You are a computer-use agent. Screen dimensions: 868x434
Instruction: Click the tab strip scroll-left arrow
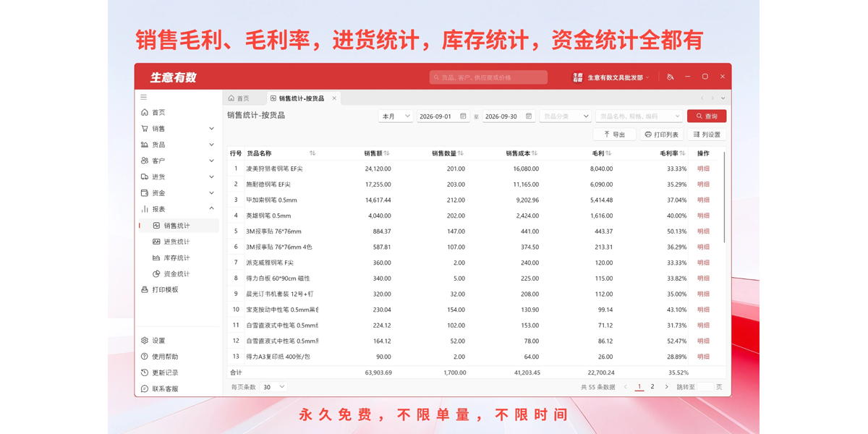pos(702,98)
